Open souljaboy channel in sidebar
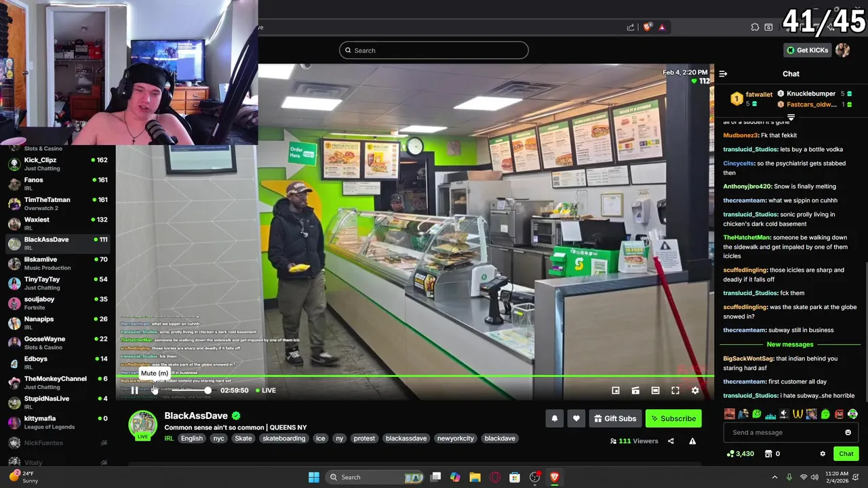This screenshot has width=868, height=488. point(58,303)
